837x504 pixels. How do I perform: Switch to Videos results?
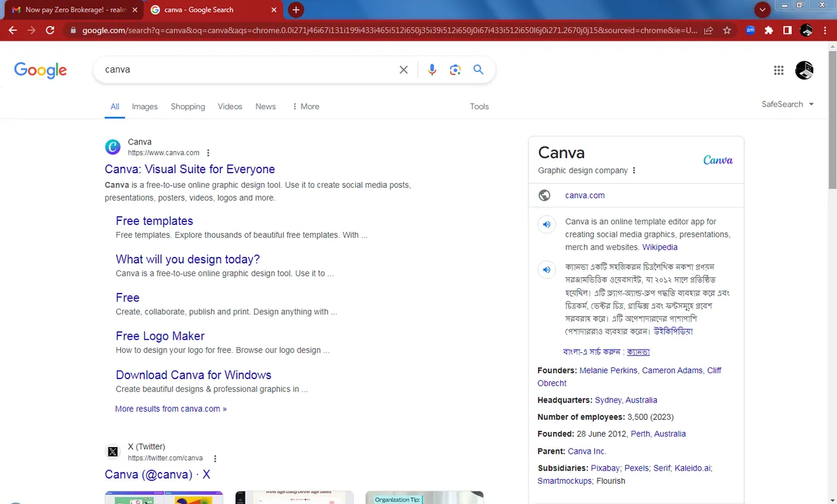pos(230,107)
